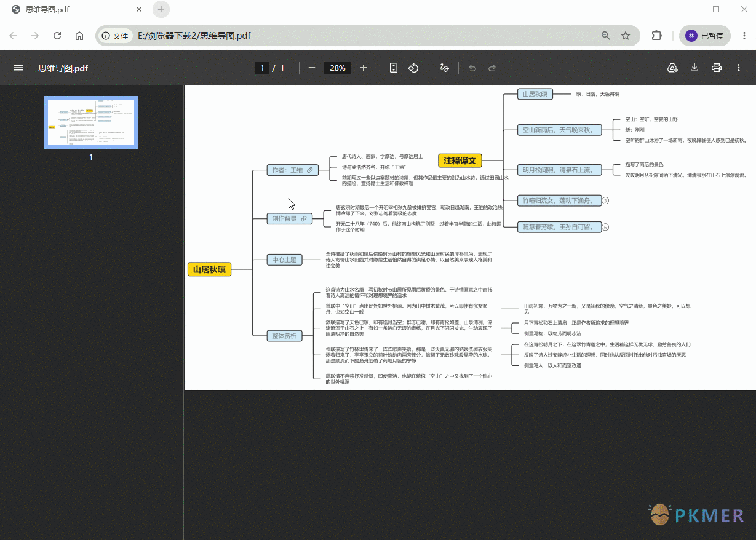The image size is (756, 540).
Task: Zoom out with the minus button
Action: click(312, 68)
